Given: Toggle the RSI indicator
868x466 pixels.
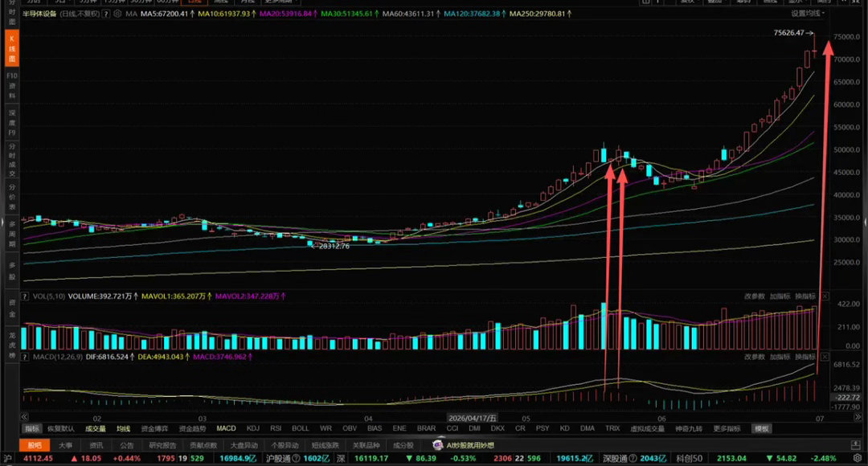Looking at the screenshot, I should click(x=276, y=428).
